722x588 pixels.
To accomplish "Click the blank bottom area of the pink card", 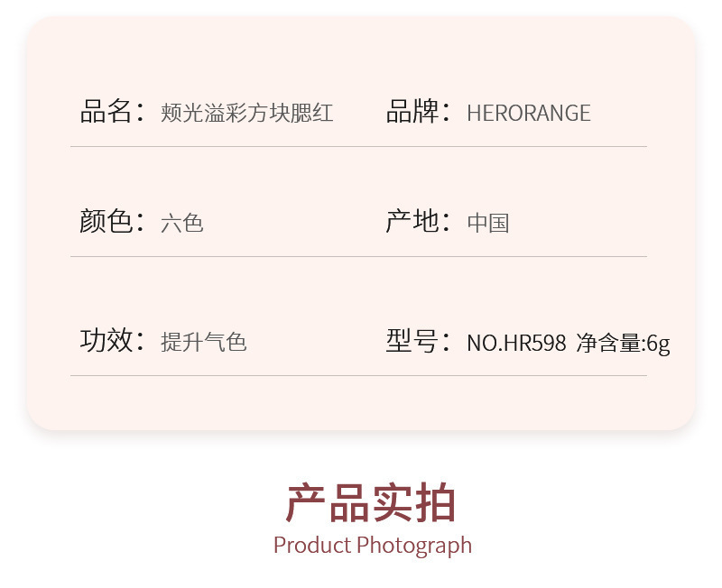I will tap(361, 403).
